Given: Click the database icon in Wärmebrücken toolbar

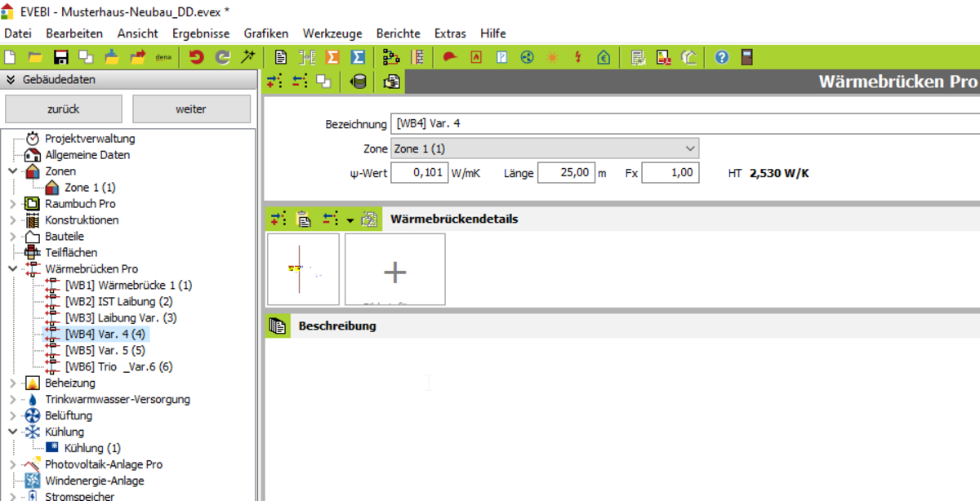Looking at the screenshot, I should tap(358, 82).
